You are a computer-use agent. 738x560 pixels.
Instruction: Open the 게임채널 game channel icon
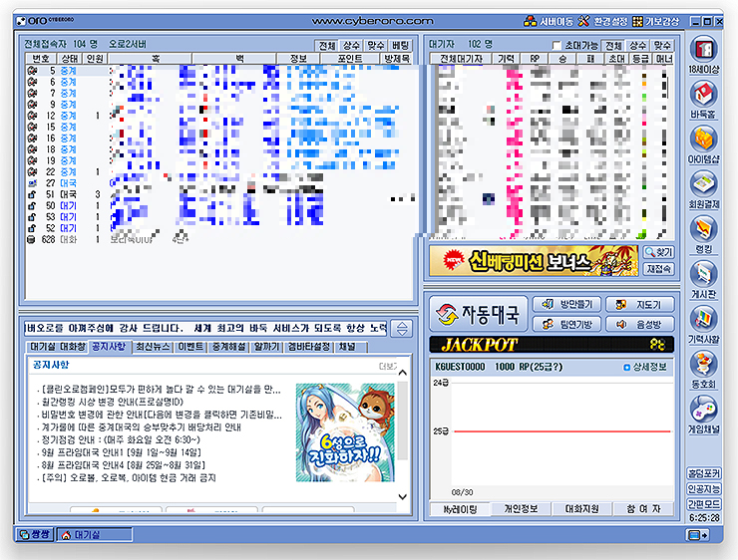pos(704,416)
